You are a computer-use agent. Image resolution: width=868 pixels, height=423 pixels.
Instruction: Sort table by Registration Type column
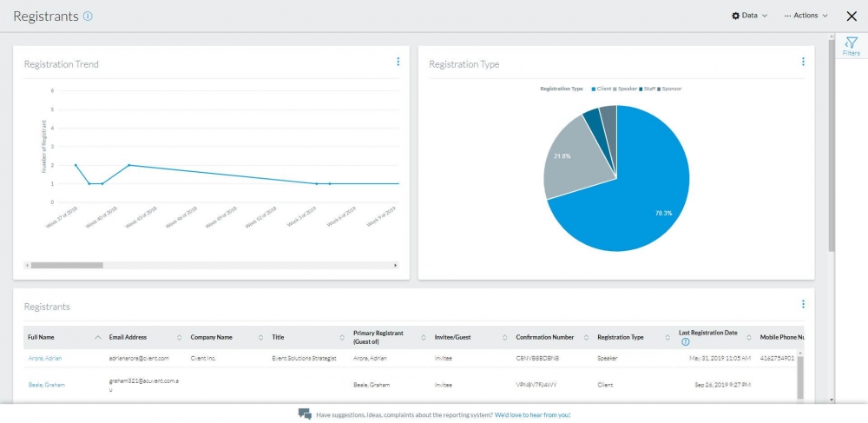tap(667, 337)
